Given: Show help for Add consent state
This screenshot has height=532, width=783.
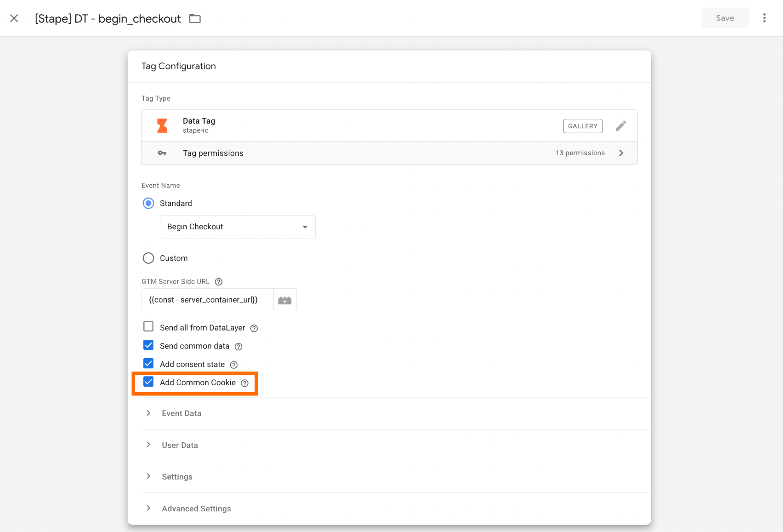Looking at the screenshot, I should 234,365.
